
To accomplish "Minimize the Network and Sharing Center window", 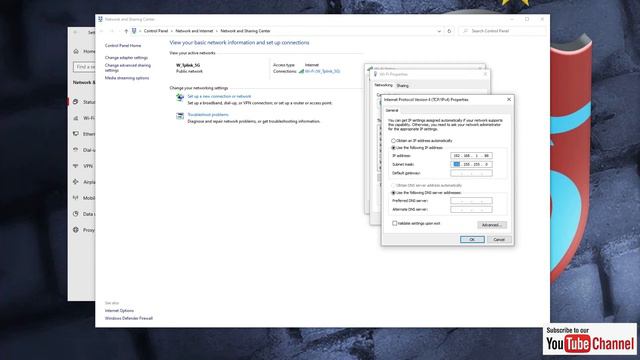I will click(x=512, y=19).
